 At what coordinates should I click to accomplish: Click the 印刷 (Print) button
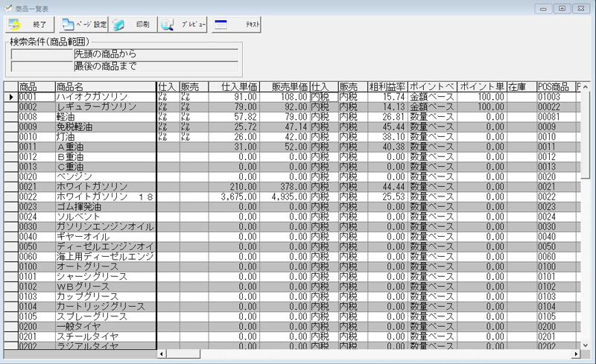point(133,25)
